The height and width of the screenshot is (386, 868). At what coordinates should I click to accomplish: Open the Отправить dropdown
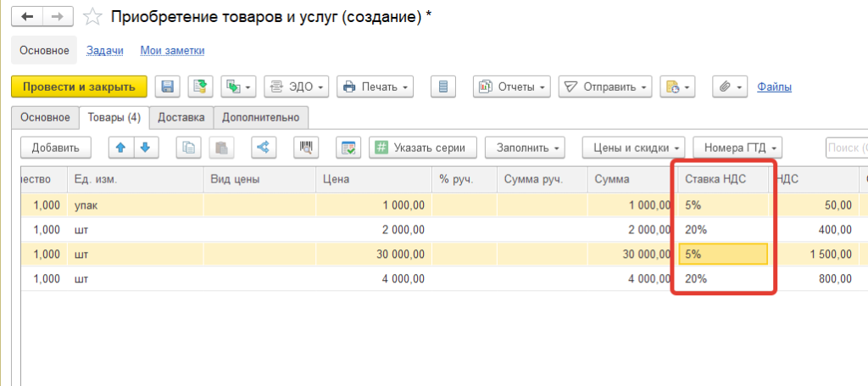click(x=605, y=87)
